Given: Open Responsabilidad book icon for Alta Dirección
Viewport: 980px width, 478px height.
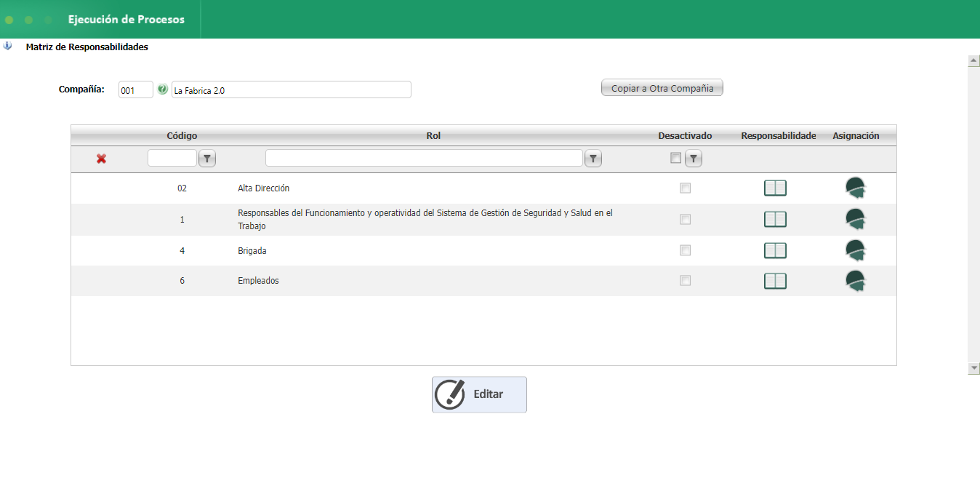Looking at the screenshot, I should [x=775, y=188].
